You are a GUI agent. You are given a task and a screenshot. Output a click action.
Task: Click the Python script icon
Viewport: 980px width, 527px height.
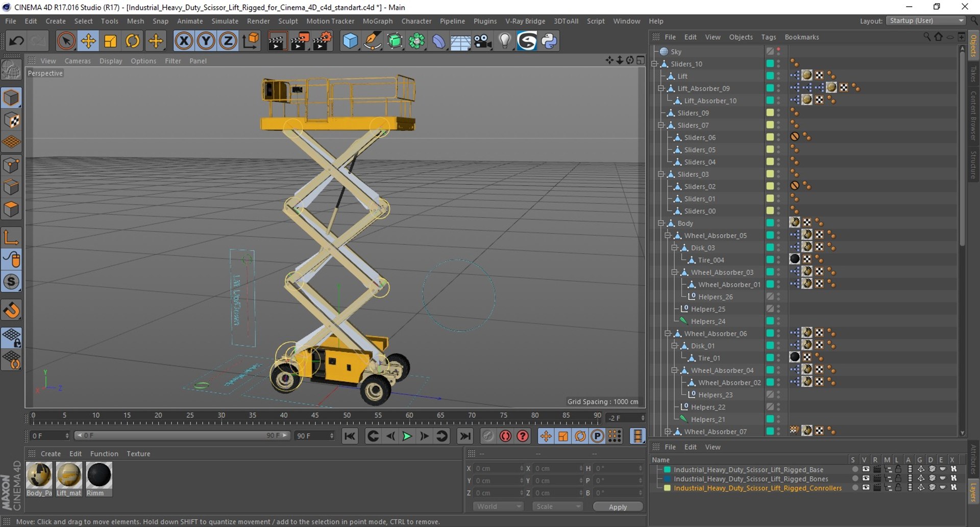[549, 41]
